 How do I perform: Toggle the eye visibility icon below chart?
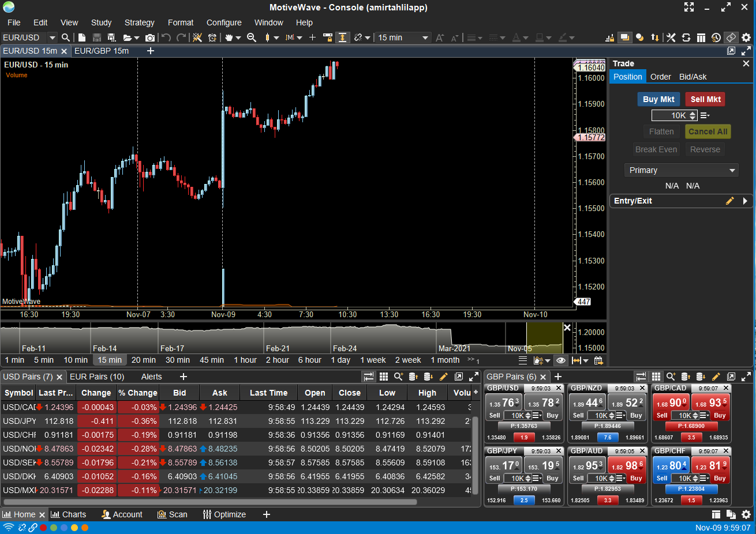click(560, 360)
